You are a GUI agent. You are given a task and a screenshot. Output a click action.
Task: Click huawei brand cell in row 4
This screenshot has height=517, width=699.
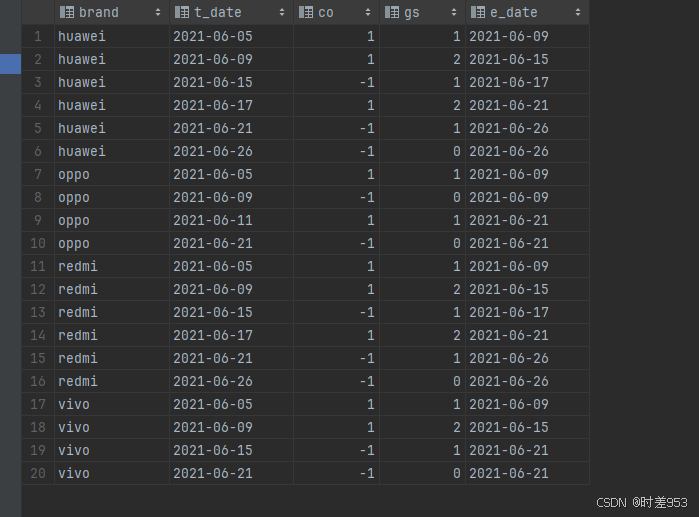[x=112, y=105]
